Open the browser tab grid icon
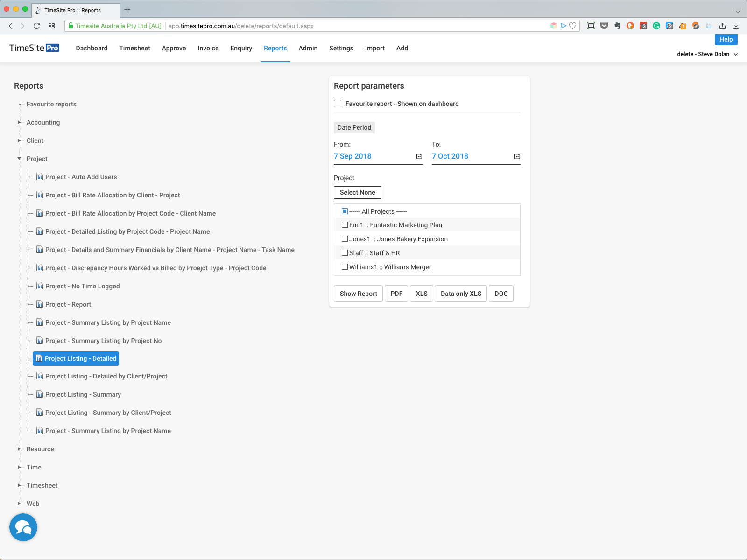This screenshot has width=747, height=560. [52, 26]
